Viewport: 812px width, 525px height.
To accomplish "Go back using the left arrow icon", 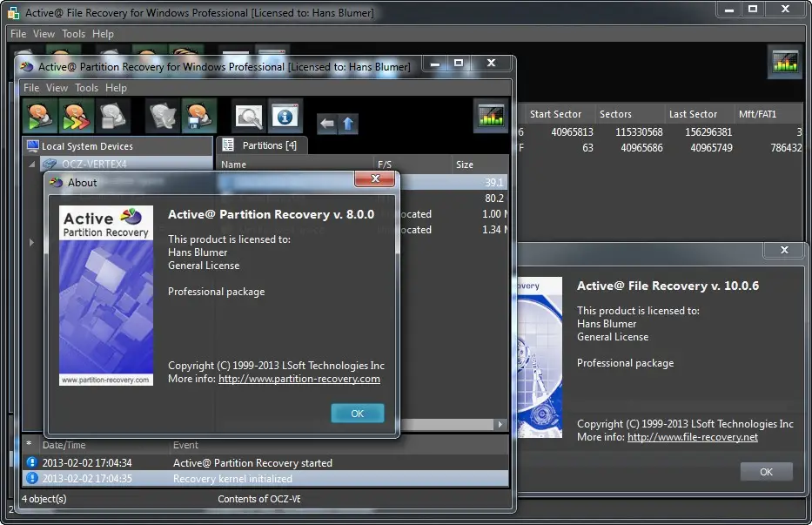I will coord(326,124).
